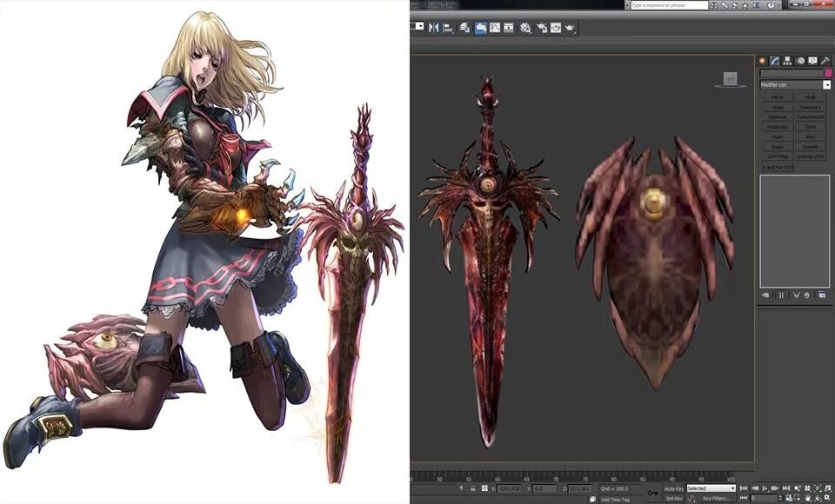Image resolution: width=835 pixels, height=504 pixels.
Task: Switch to the Display command panel tab
Action: [x=813, y=61]
